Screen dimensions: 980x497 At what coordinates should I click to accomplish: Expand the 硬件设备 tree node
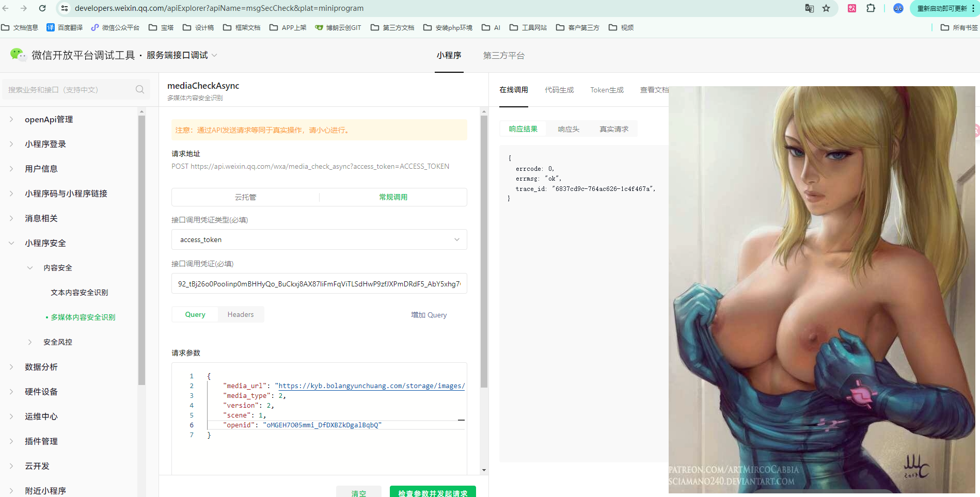pyautogui.click(x=11, y=392)
